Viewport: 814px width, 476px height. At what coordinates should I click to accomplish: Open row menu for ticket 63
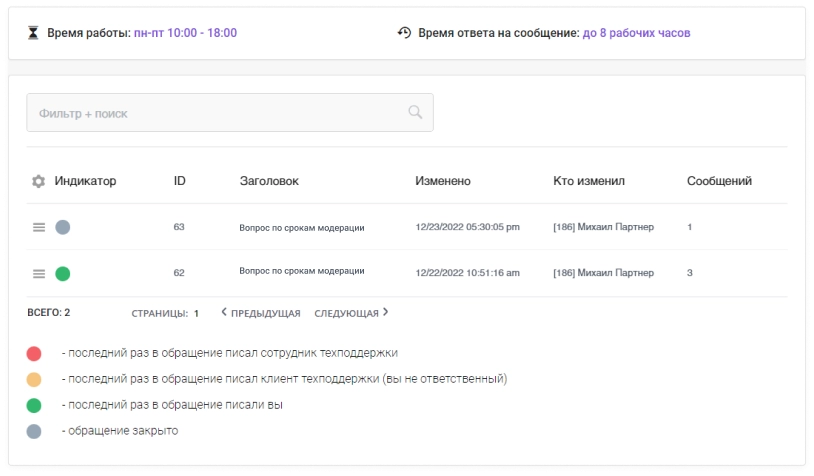pos(39,227)
